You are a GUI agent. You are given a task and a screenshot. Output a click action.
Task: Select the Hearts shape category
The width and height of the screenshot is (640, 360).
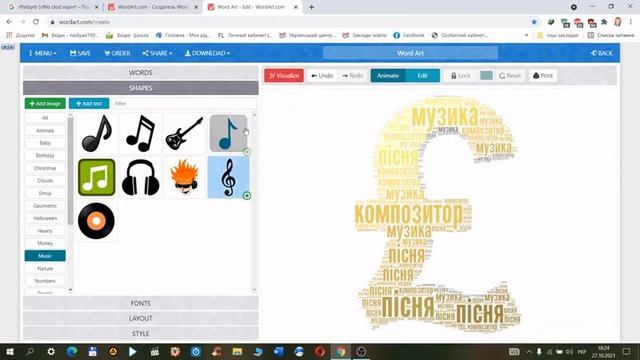(x=45, y=231)
